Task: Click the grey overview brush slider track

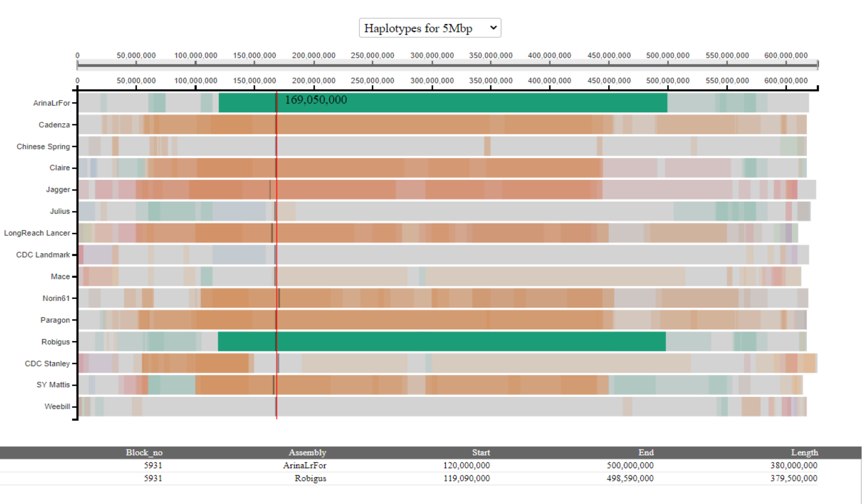Action: click(x=447, y=65)
